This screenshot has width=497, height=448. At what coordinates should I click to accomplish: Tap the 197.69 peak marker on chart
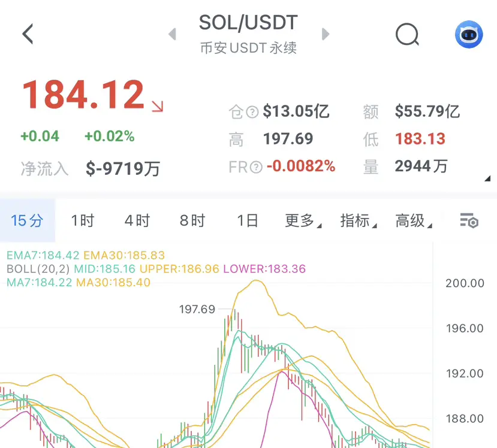197,309
